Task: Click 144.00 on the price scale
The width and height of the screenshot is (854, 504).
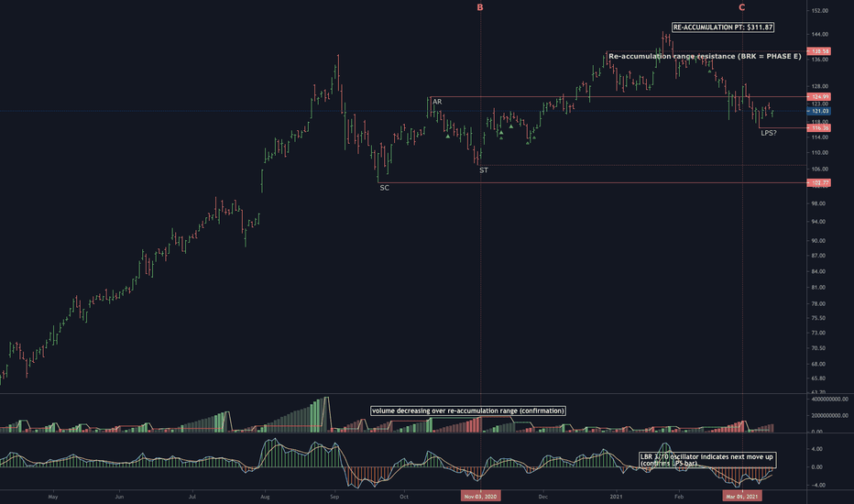Action: click(x=820, y=35)
